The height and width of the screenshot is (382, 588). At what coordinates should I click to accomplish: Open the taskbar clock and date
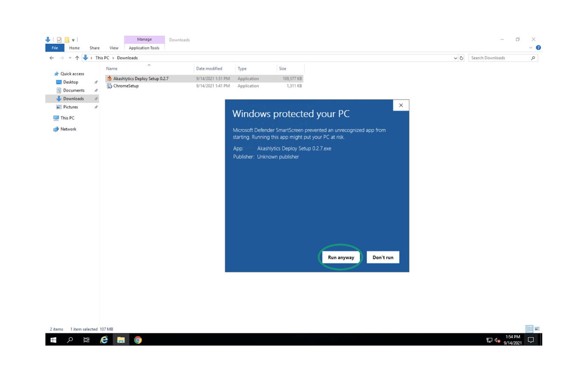(513, 340)
